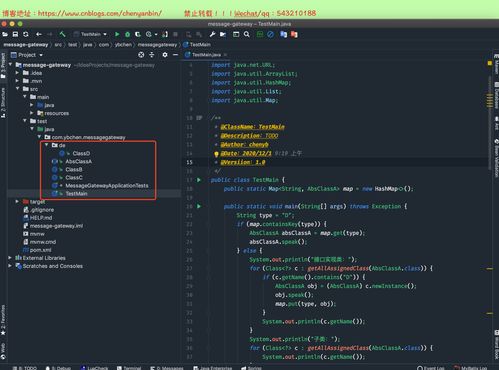Screen dimensions: 499x370
Task: Click the green square plugin toolbar icon
Action: [x=260, y=34]
